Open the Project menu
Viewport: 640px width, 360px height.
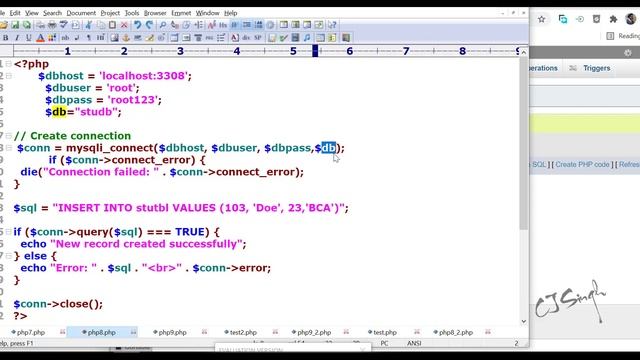tap(110, 13)
